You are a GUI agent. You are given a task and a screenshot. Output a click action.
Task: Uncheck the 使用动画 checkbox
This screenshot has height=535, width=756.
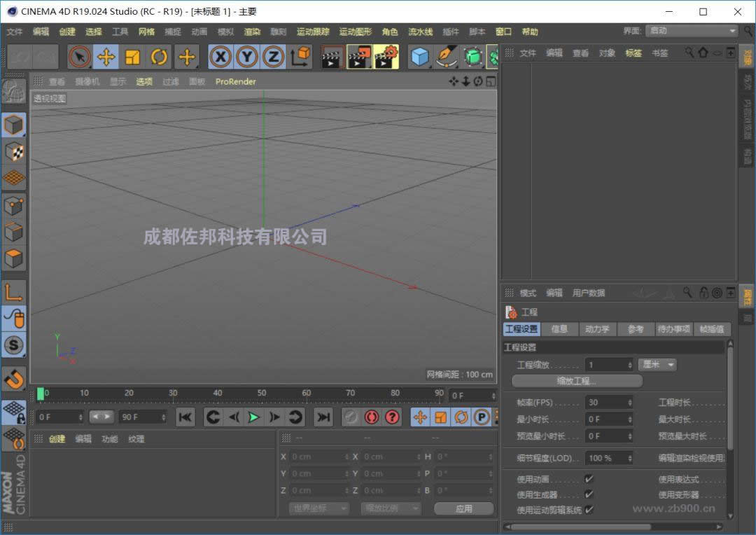(x=588, y=479)
